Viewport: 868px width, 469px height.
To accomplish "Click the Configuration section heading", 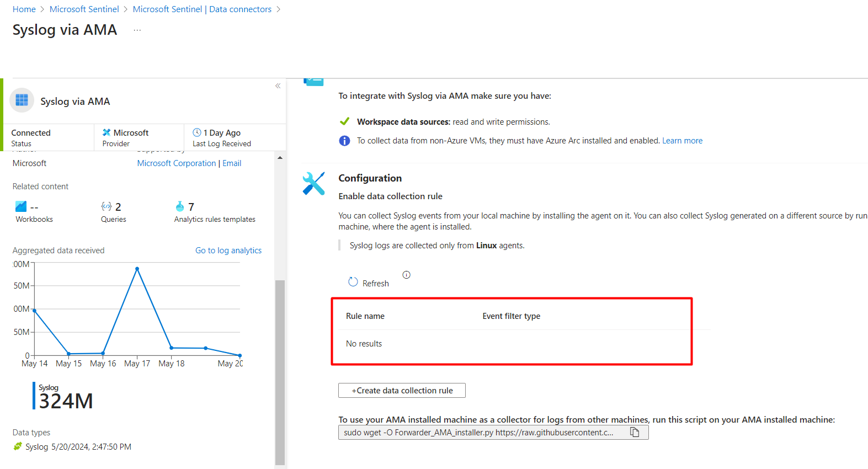I will [x=370, y=178].
